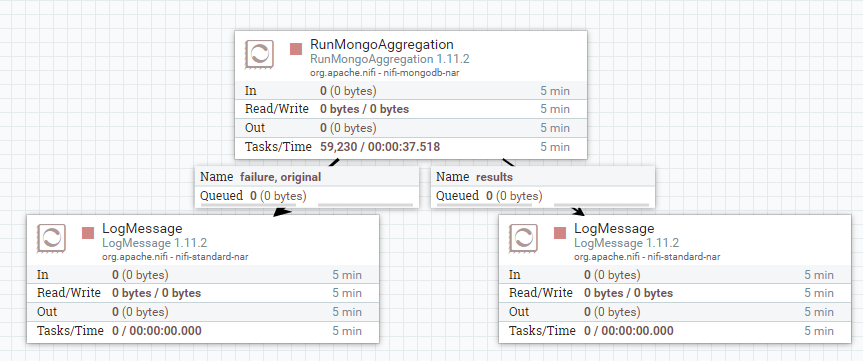Click nifi-standard-nar text on failure-connected LogMessage

175,256
